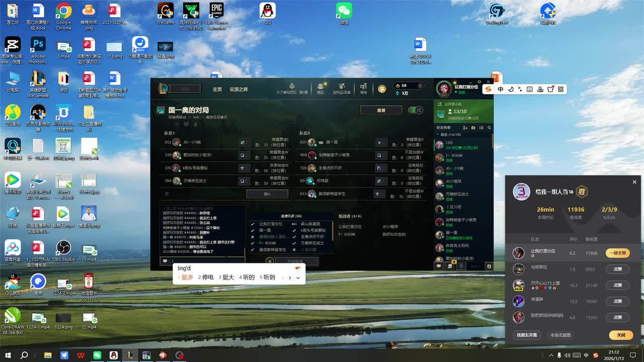Viewport: 644px width, 362px height.
Task: Toggle invite checkmark for F丶ROOM
Action: point(253,243)
